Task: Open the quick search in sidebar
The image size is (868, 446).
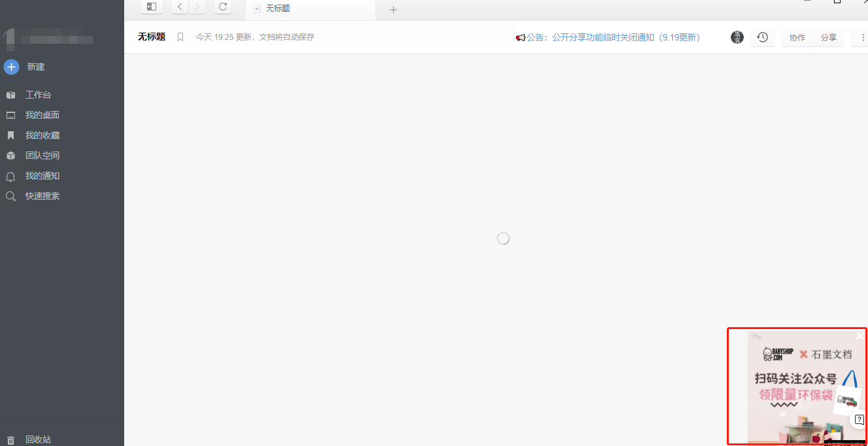Action: point(43,195)
